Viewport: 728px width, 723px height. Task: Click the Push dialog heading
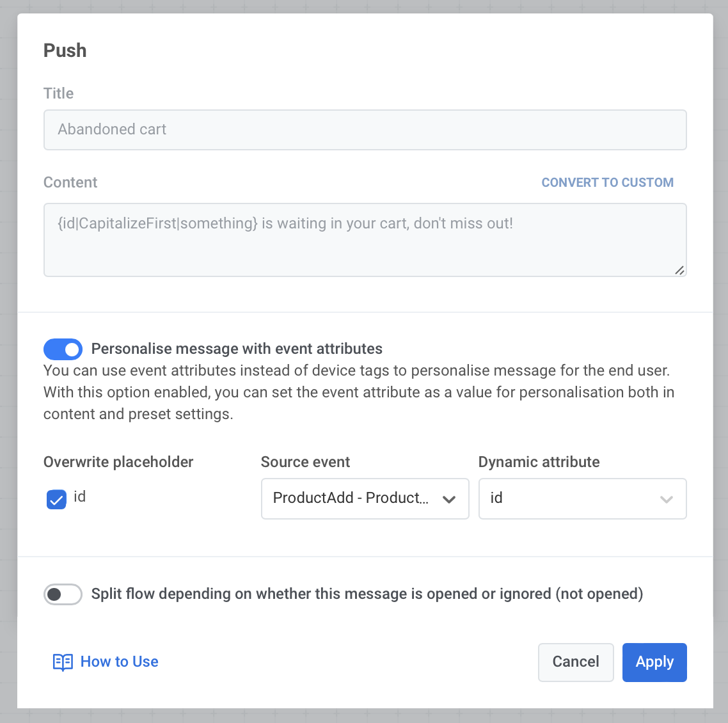tap(65, 51)
